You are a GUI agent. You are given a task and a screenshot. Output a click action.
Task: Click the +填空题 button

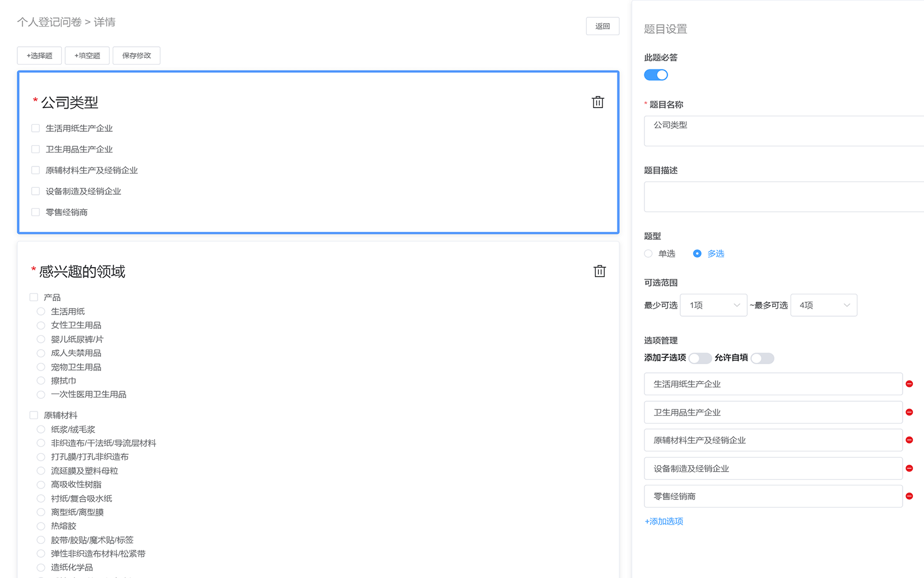[x=87, y=55]
